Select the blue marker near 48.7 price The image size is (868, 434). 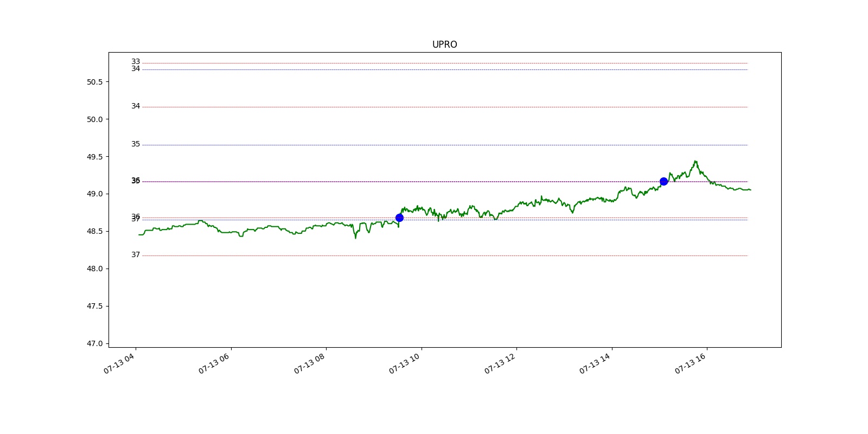tap(399, 218)
